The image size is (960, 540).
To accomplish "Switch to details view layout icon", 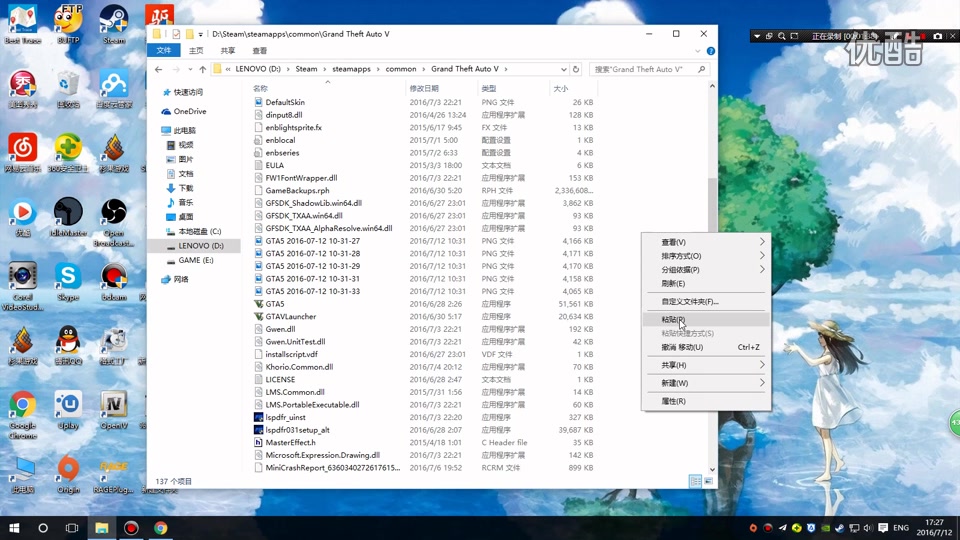I will [x=696, y=481].
